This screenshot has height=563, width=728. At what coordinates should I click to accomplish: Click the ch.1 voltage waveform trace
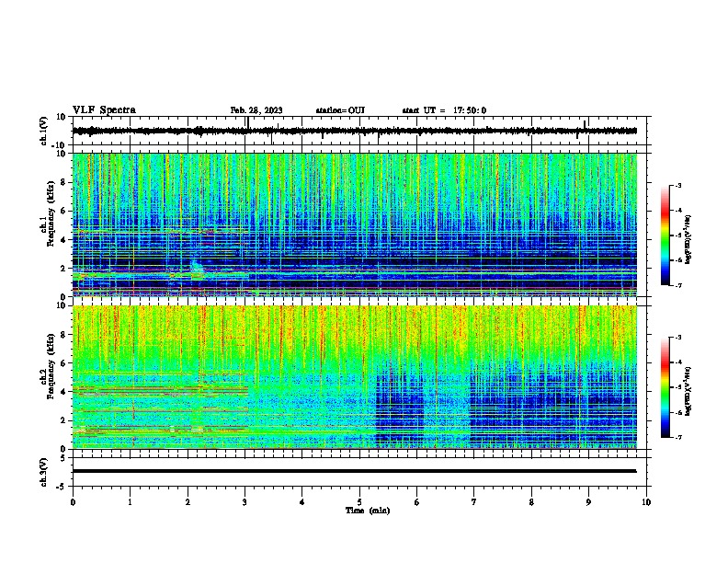(x=354, y=131)
